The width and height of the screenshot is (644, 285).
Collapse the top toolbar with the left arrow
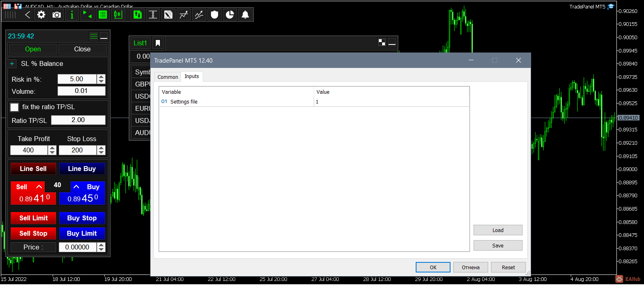[x=27, y=15]
